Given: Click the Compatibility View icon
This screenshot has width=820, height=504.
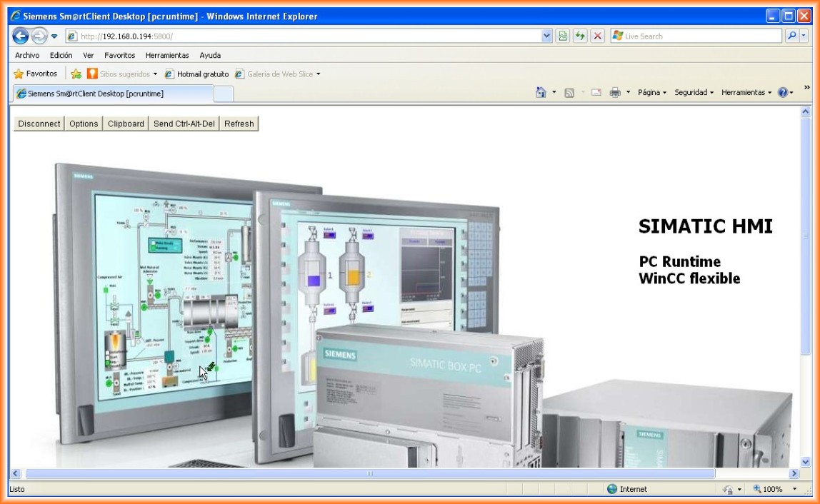Looking at the screenshot, I should (x=563, y=36).
